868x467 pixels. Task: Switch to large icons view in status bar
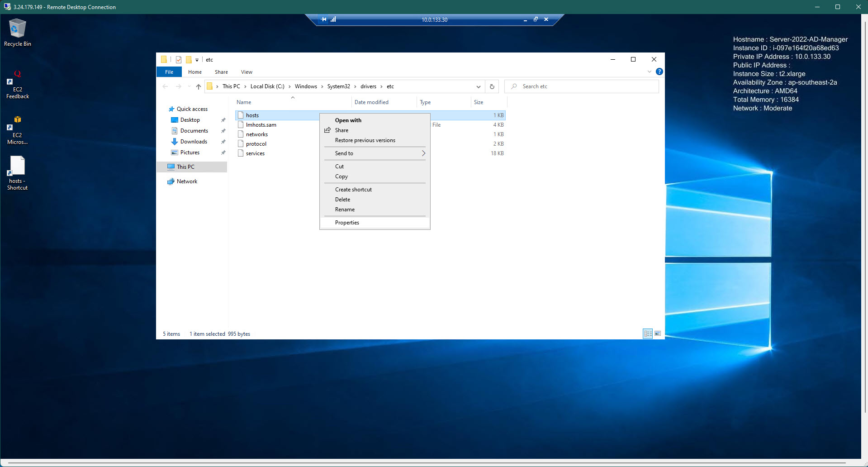tap(658, 334)
